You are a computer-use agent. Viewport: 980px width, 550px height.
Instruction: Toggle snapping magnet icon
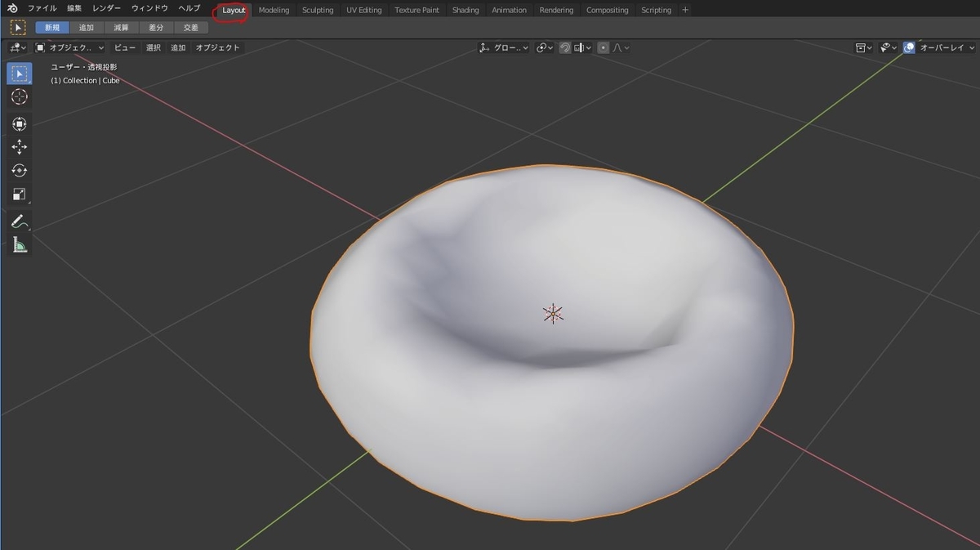tap(564, 48)
